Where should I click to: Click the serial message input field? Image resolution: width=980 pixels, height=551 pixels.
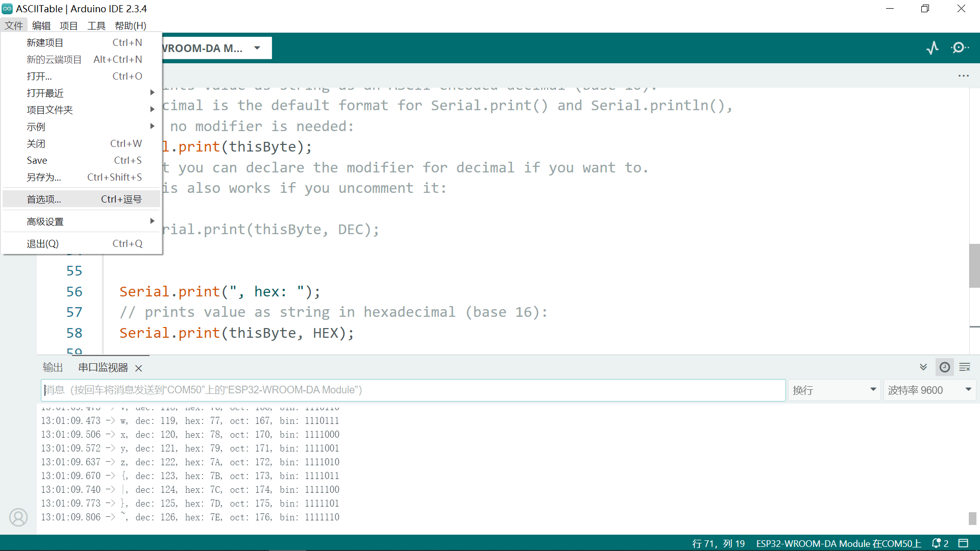[412, 390]
